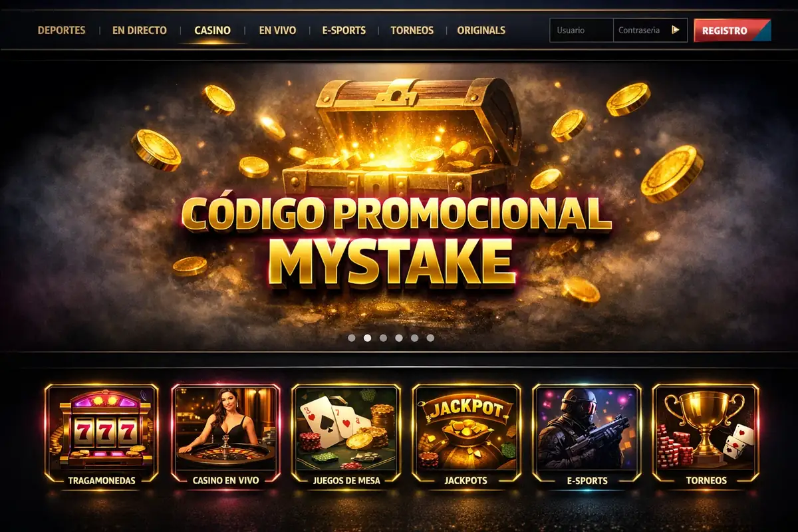The height and width of the screenshot is (532, 798).
Task: Open the Casino en Vivo tile
Action: [x=225, y=433]
